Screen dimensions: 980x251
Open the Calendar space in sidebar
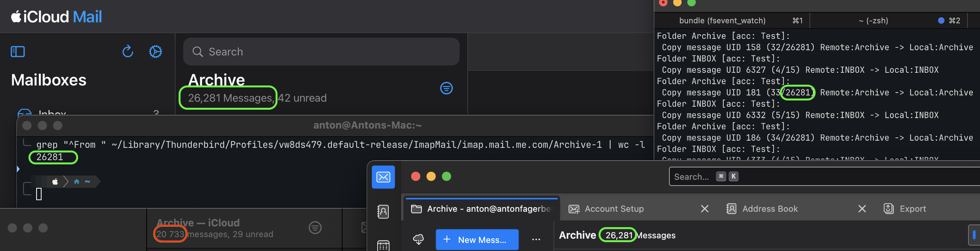click(x=383, y=245)
